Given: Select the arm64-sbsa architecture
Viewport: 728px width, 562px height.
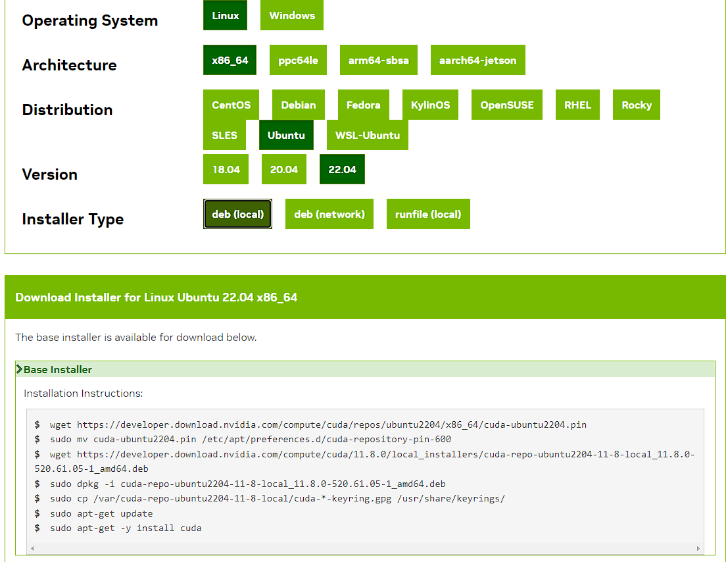Looking at the screenshot, I should pyautogui.click(x=378, y=60).
